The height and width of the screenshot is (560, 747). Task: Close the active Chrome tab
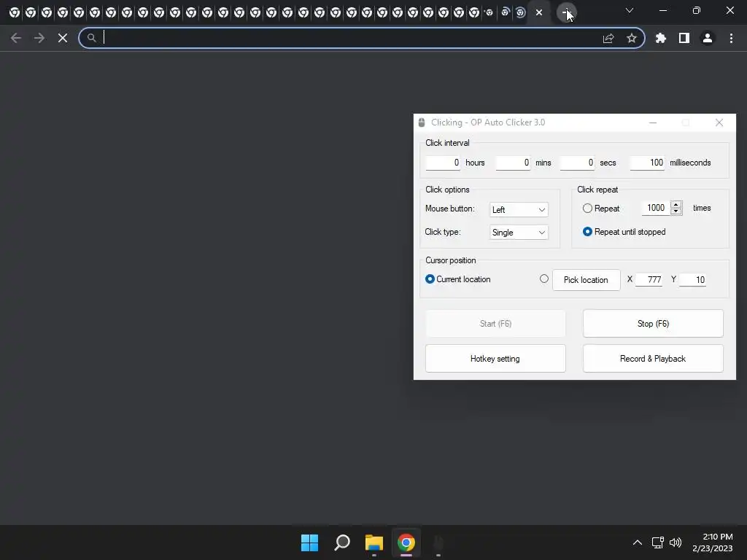pyautogui.click(x=539, y=12)
